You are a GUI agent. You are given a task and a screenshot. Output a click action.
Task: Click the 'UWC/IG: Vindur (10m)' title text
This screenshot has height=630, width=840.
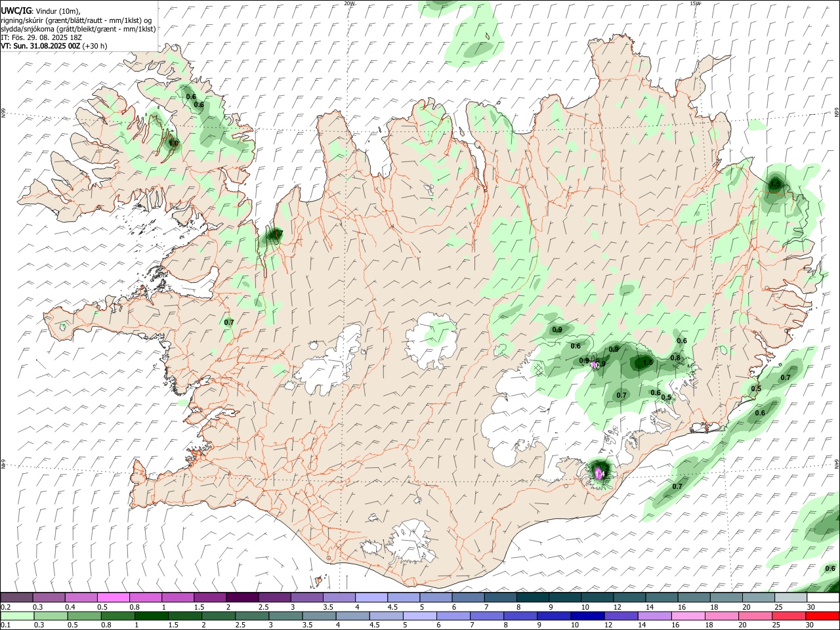click(40, 10)
